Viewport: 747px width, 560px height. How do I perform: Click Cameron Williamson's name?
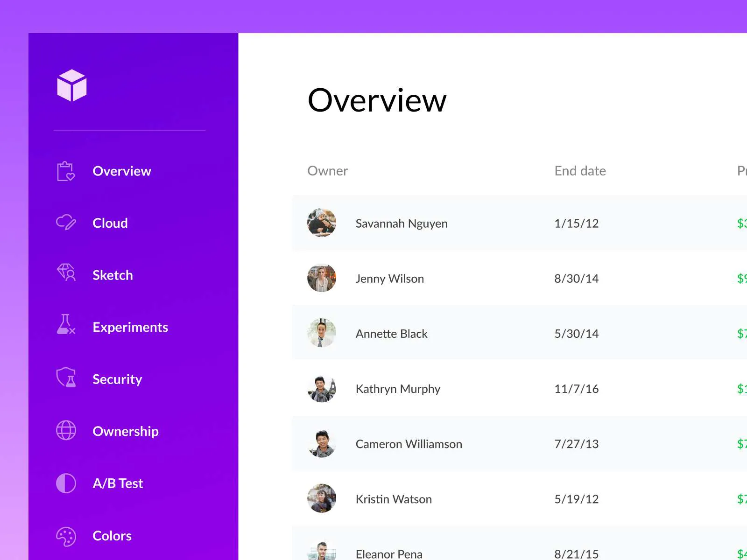[409, 444]
